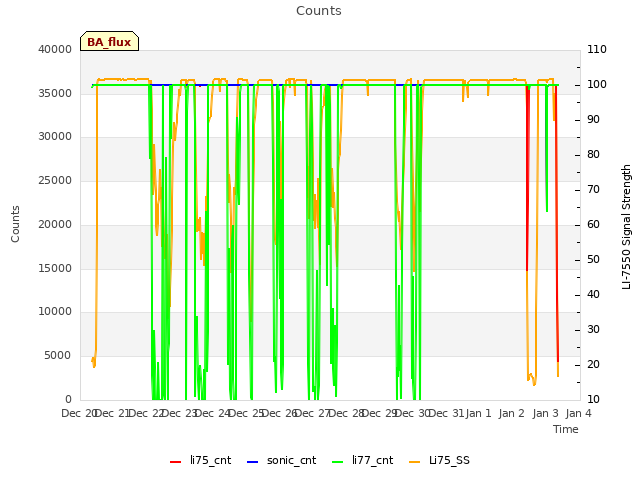Click the 30000 tick on left axis

click(55, 136)
